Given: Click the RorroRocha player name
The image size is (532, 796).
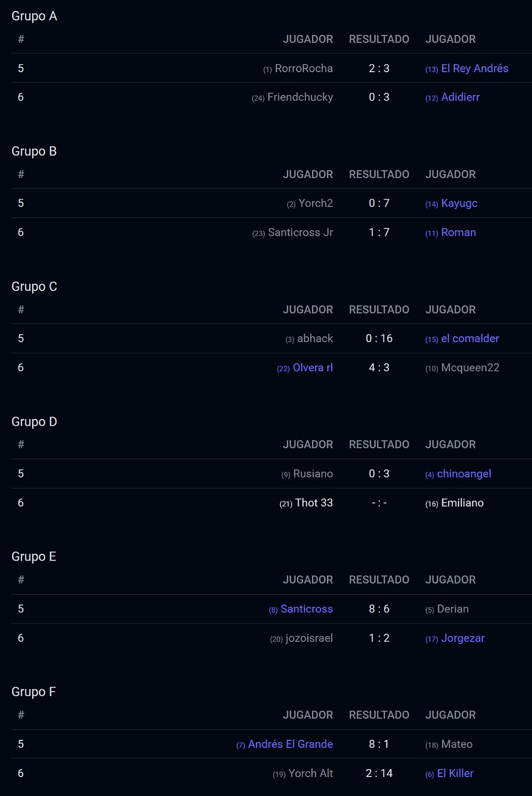Looking at the screenshot, I should point(304,68).
